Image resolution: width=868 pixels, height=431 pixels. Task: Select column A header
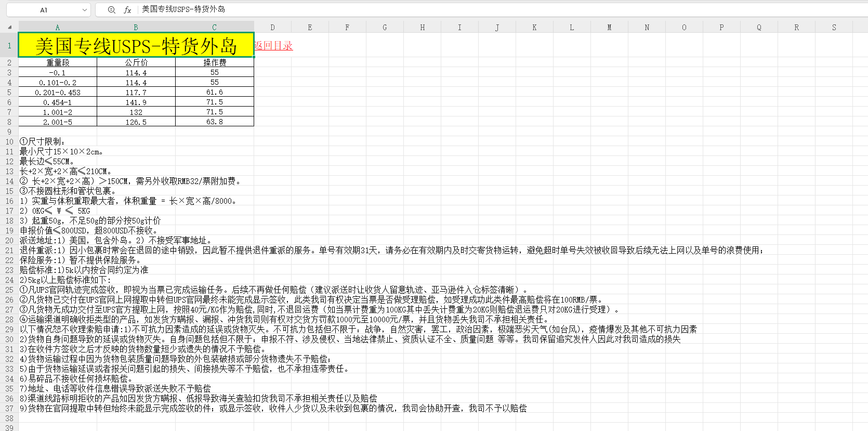pos(58,27)
